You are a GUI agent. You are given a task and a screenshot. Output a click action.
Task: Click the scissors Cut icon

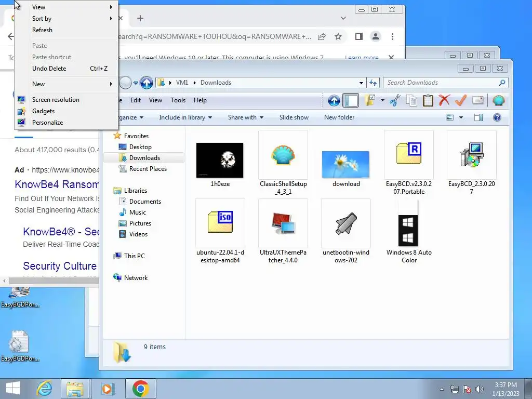click(395, 100)
